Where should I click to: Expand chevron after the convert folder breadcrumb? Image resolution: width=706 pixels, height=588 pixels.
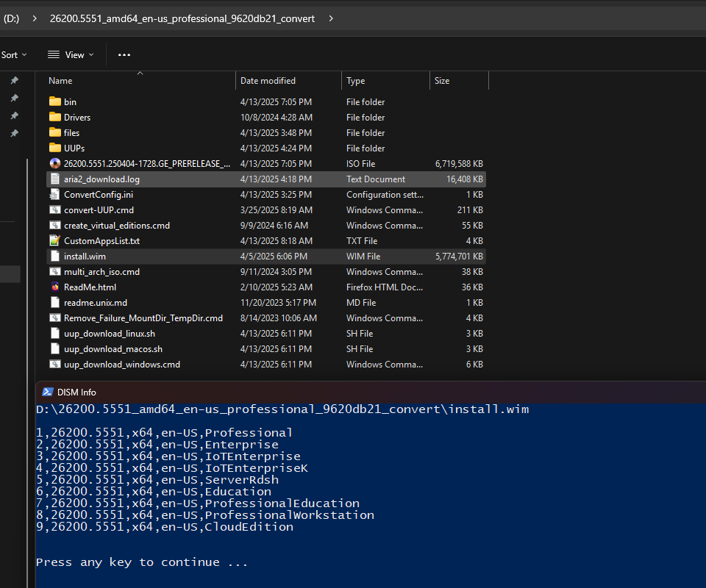331,18
